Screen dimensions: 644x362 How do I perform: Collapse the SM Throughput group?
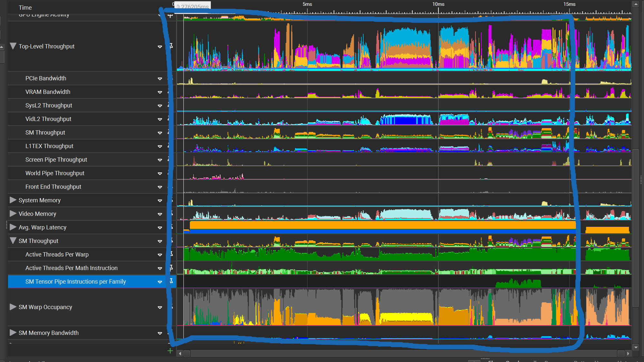click(x=13, y=241)
